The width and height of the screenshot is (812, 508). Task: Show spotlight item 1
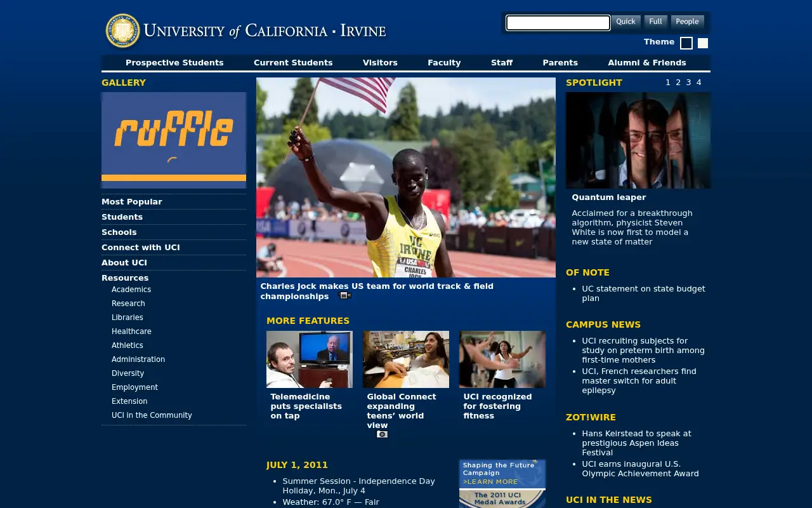coord(668,83)
